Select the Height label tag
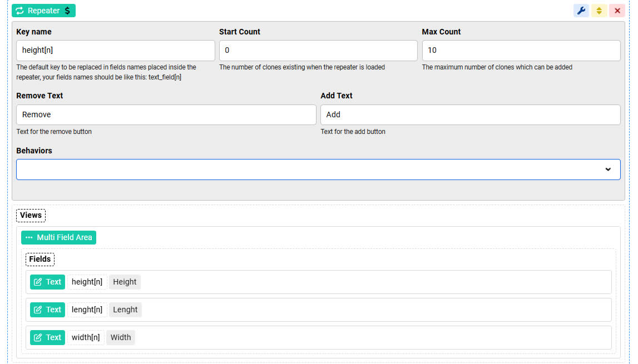 point(125,282)
